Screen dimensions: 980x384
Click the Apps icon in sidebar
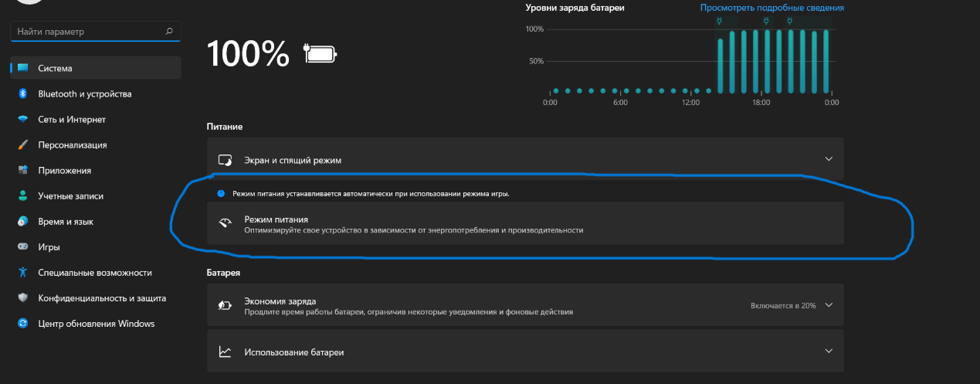22,170
